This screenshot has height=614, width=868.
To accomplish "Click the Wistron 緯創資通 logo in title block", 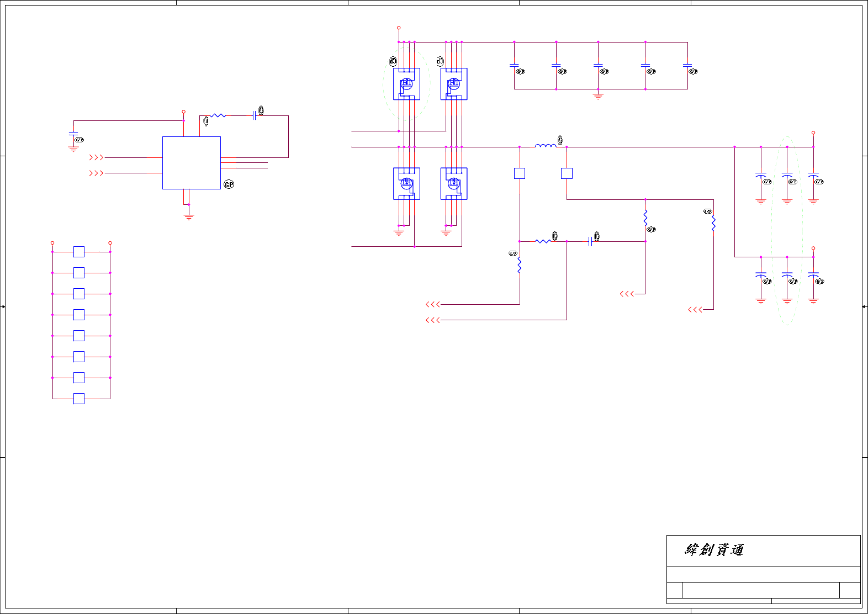I will click(714, 549).
